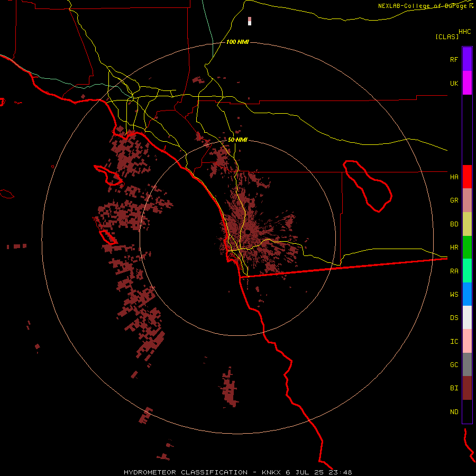The image size is (476, 476).
Task: Click the KNKX station identifier in the footer
Action: pyautogui.click(x=271, y=472)
